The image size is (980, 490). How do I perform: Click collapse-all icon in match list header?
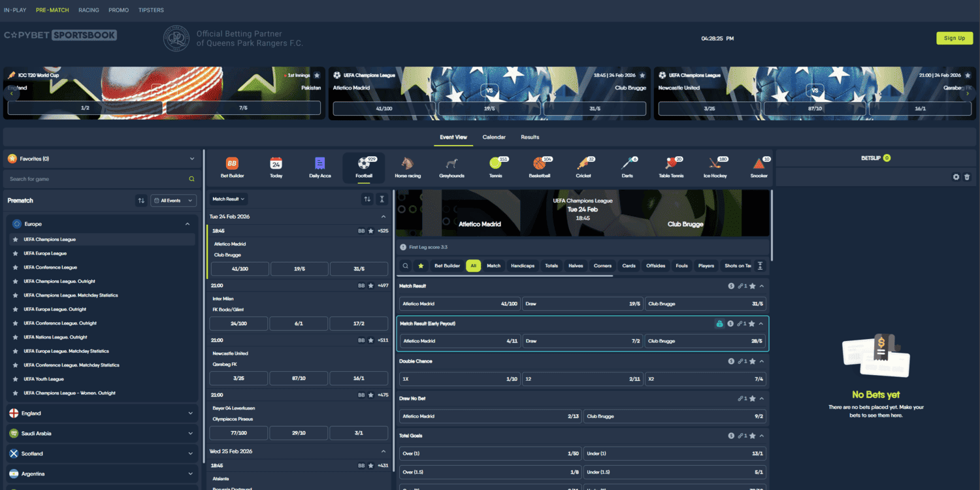pyautogui.click(x=382, y=199)
